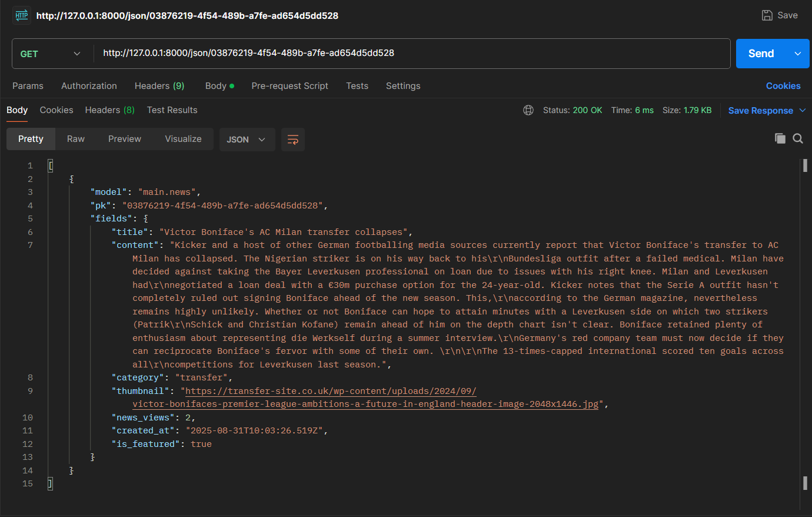Click the "content" key on line 7
The image size is (812, 517).
[135, 245]
